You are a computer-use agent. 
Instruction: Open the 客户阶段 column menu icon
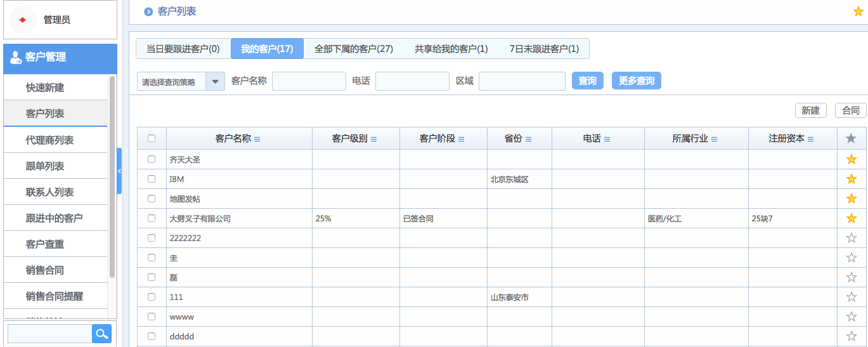click(x=461, y=139)
